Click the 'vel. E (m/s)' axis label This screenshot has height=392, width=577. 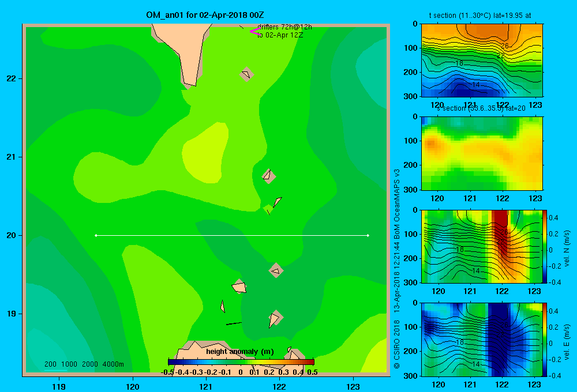567,341
